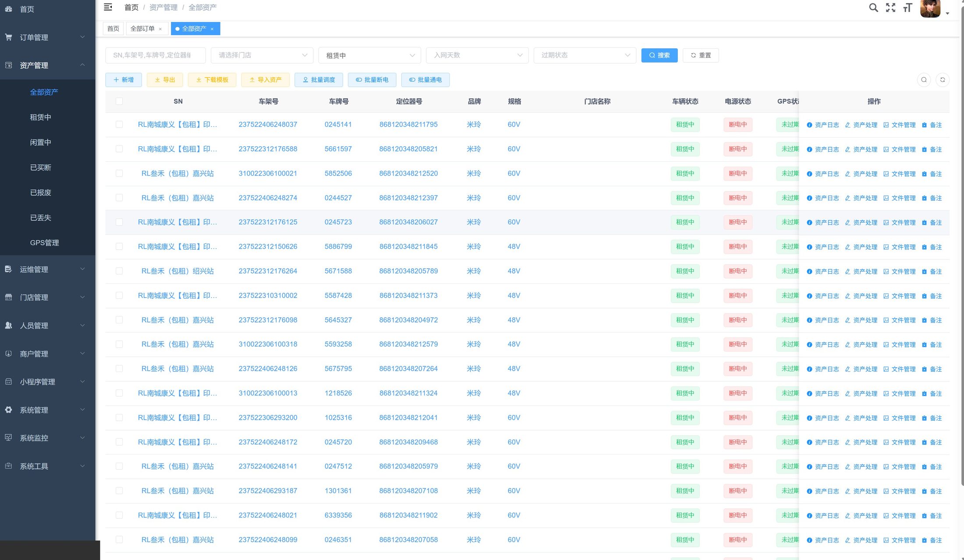Click the circular search toggle icon above table
Viewport: 964px width, 560px height.
924,80
